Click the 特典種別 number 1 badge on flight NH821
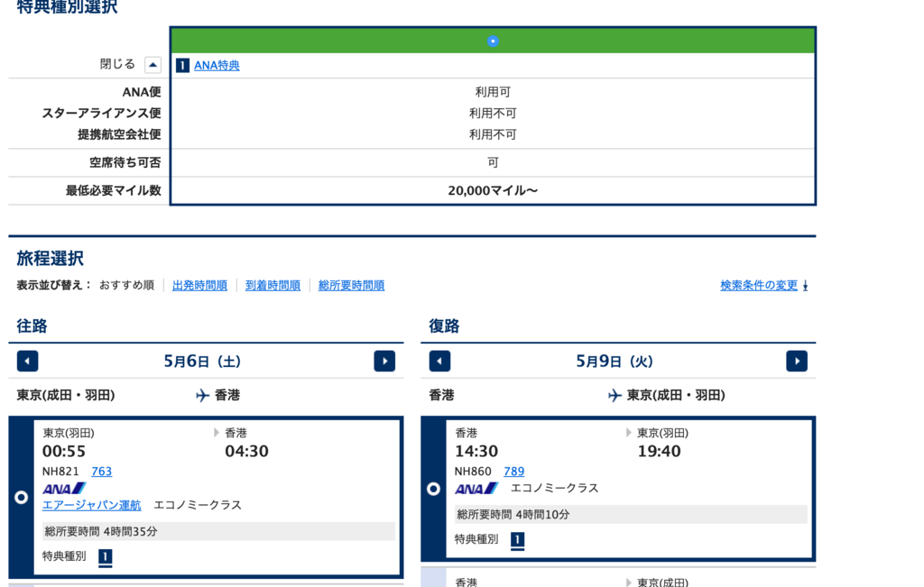This screenshot has height=587, width=924. point(106,556)
